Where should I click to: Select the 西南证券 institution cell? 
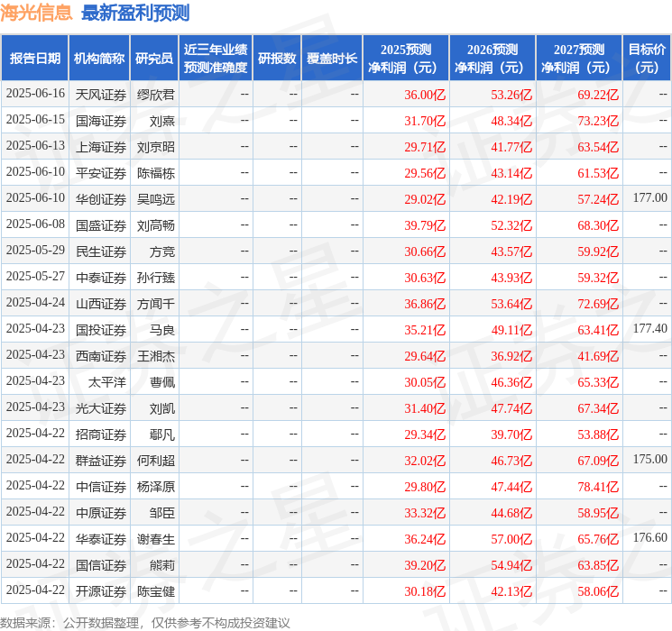(101, 356)
